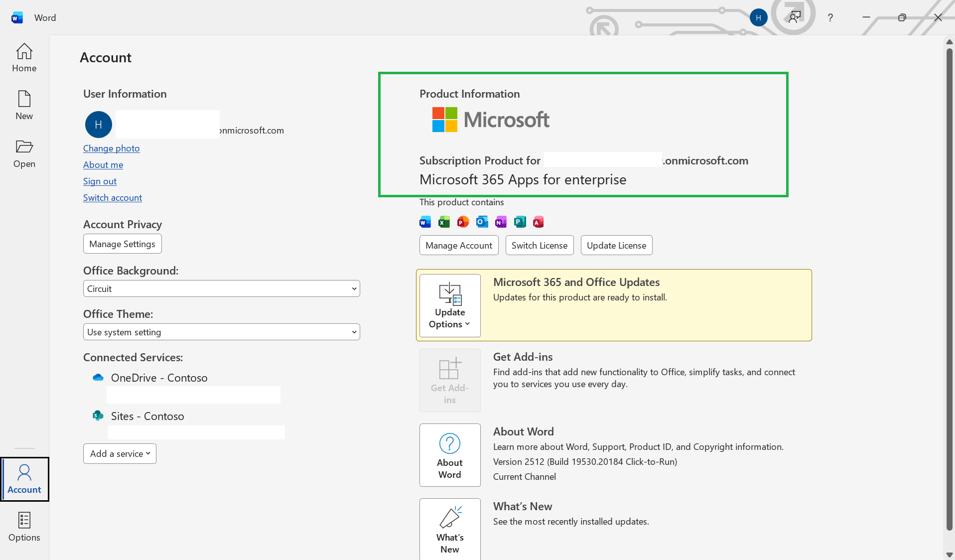The height and width of the screenshot is (560, 955).
Task: Click the Excel product icon
Action: pos(444,222)
